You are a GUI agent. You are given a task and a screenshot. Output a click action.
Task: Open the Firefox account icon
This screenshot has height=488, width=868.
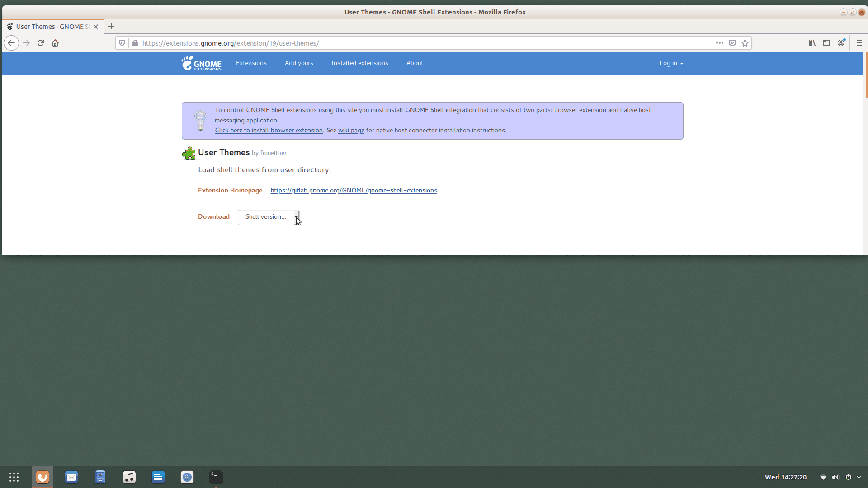click(x=842, y=43)
